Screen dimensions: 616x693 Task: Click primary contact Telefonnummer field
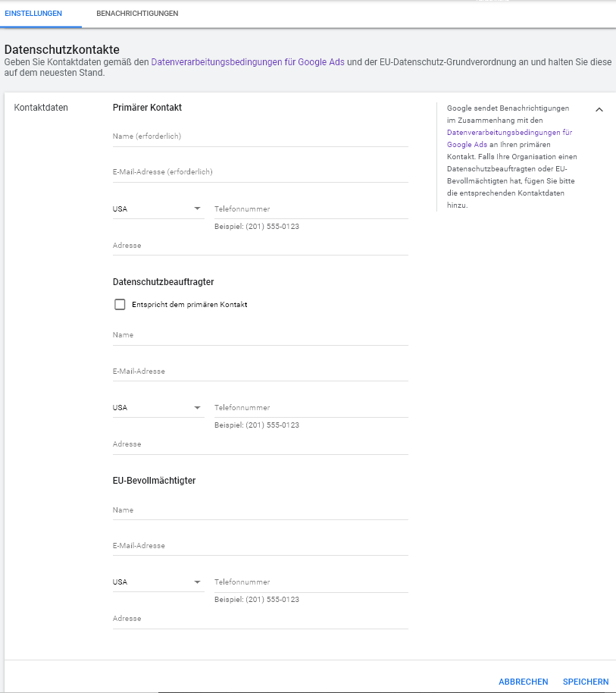click(311, 209)
